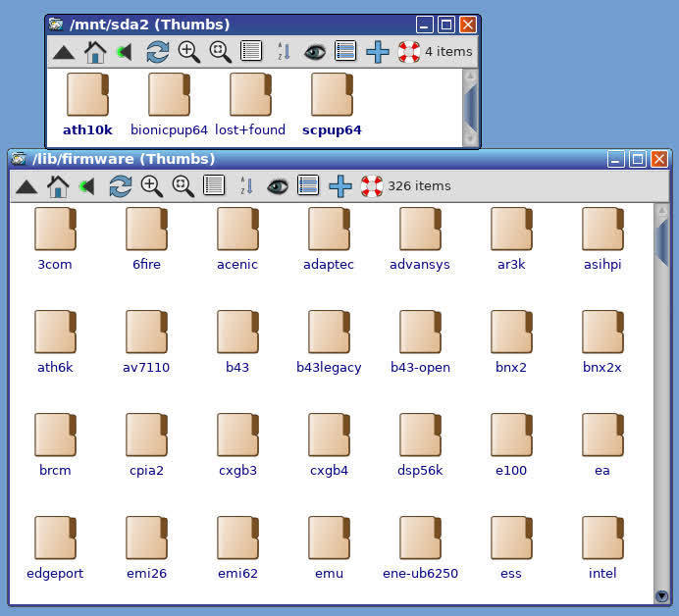Click scroll down arrow in /lib/firmware window

pyautogui.click(x=661, y=595)
